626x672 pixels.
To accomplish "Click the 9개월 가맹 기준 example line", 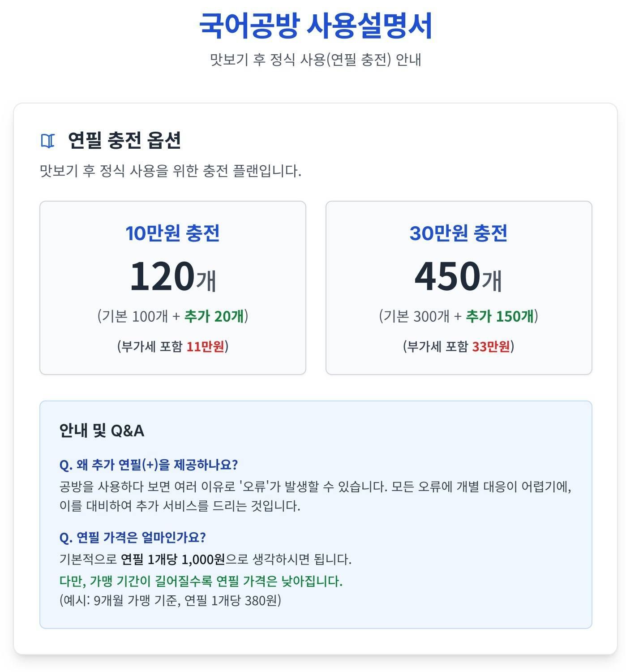I will click(x=170, y=600).
